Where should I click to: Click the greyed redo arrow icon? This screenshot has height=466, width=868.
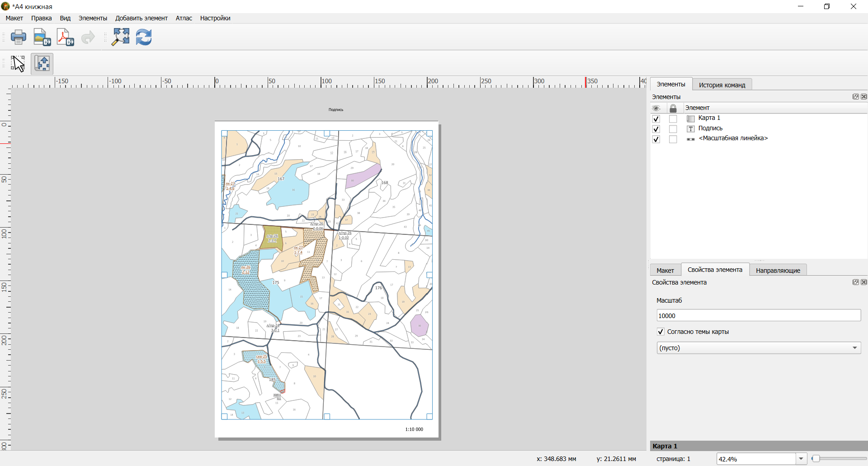coord(88,37)
